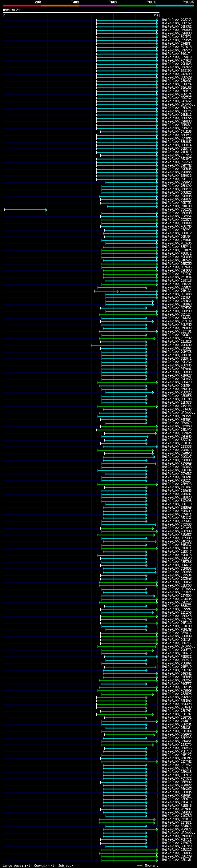Viewport: 197px width, 868px height.
Task: Select the UniRef100_A9N9C7 label
Action: click(176, 697)
